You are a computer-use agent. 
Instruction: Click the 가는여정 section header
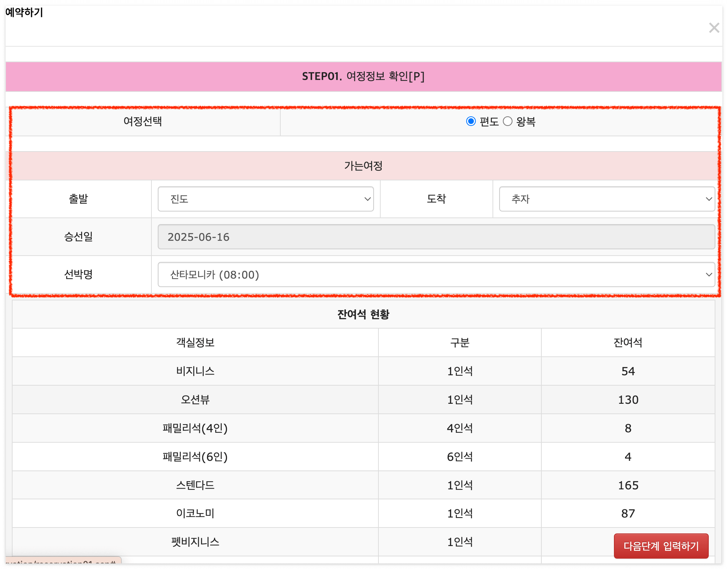point(363,166)
